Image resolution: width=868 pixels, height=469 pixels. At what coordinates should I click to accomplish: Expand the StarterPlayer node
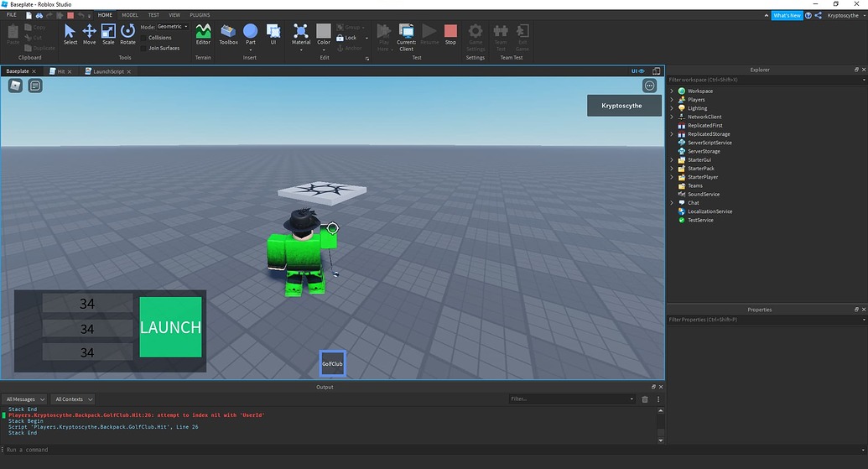coord(672,177)
